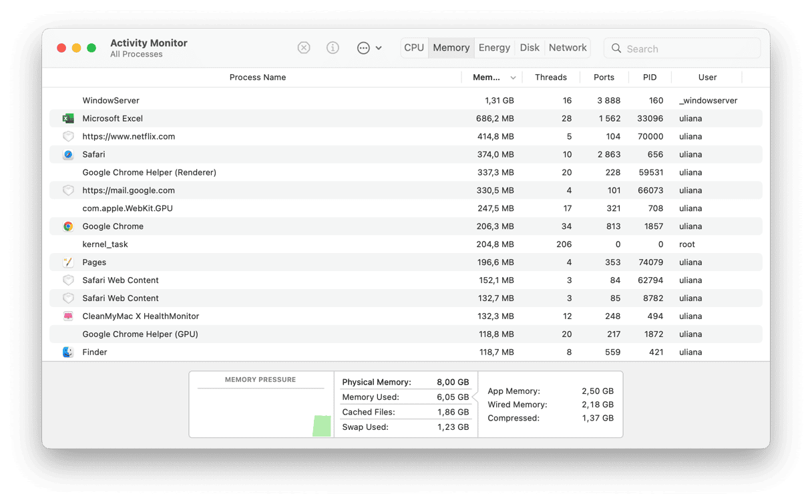
Task: Switch to the Energy tab
Action: click(494, 48)
